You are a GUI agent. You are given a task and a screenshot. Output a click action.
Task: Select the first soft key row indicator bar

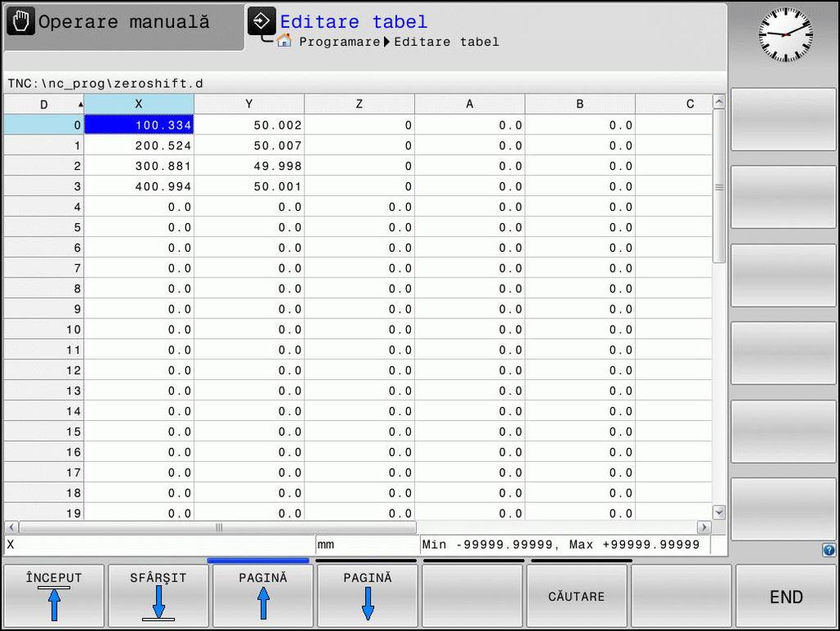[258, 560]
